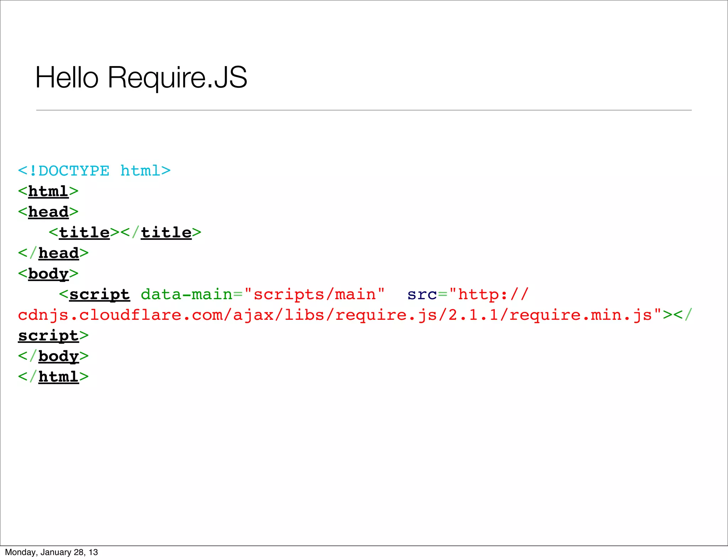Click the 'Hello Require.JS' slide title
This screenshot has height=560, width=728.
(x=141, y=78)
